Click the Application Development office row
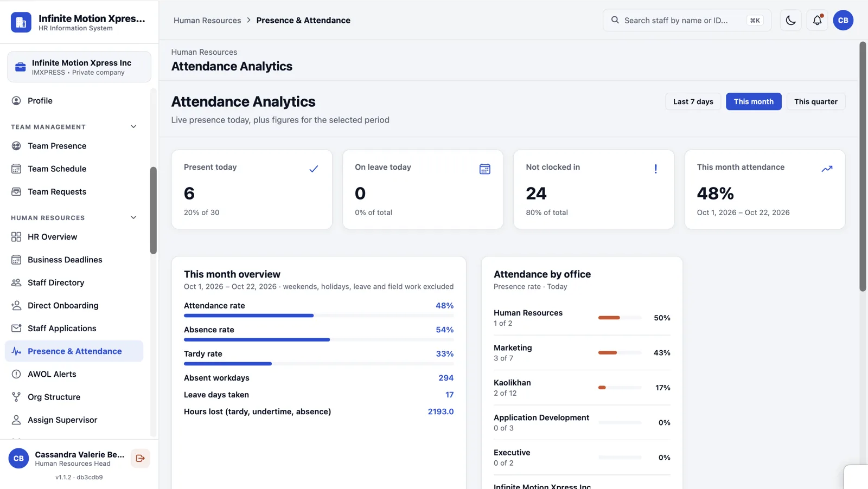The width and height of the screenshot is (868, 489). point(582,423)
